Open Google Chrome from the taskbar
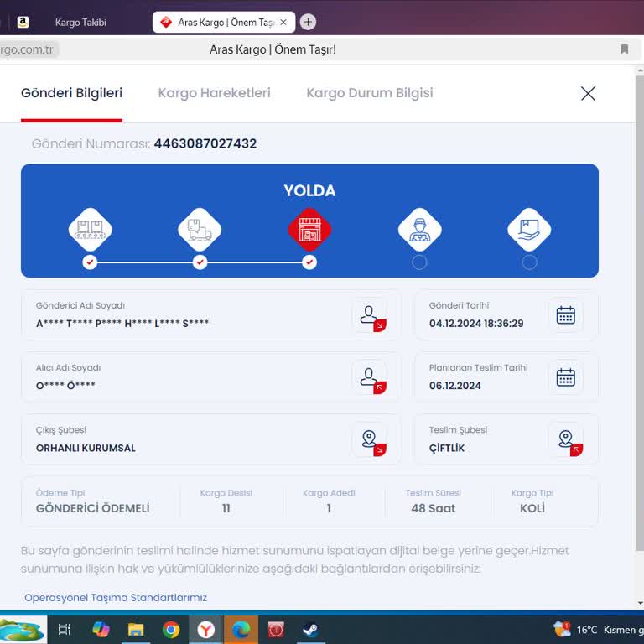Image resolution: width=644 pixels, height=644 pixels. tap(171, 630)
